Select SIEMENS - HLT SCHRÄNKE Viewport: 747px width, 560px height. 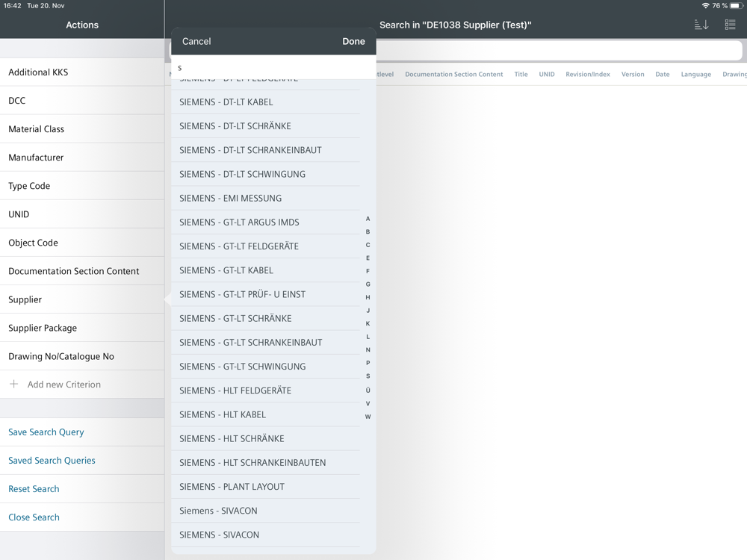coord(265,438)
